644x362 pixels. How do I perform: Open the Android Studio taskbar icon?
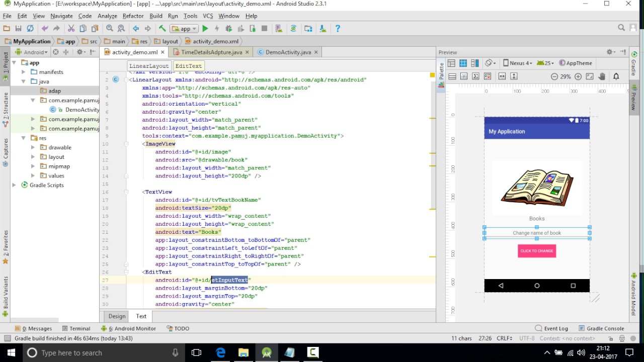[x=267, y=352]
